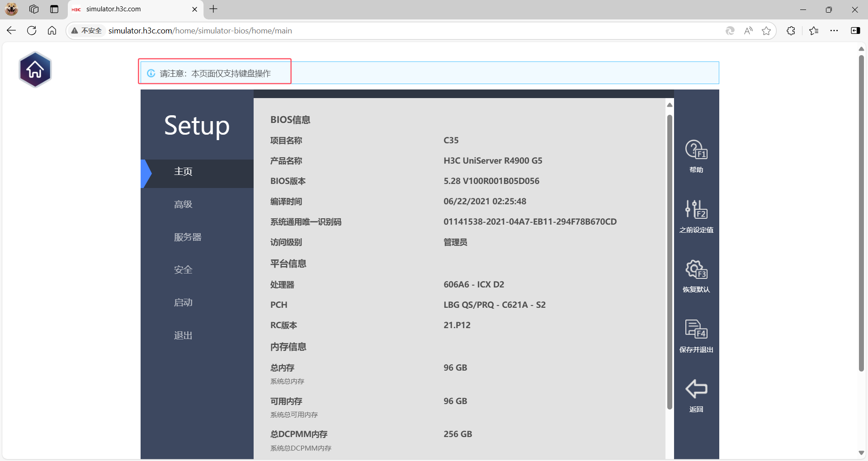Click the return arrow icon
This screenshot has height=461, width=868.
(696, 389)
